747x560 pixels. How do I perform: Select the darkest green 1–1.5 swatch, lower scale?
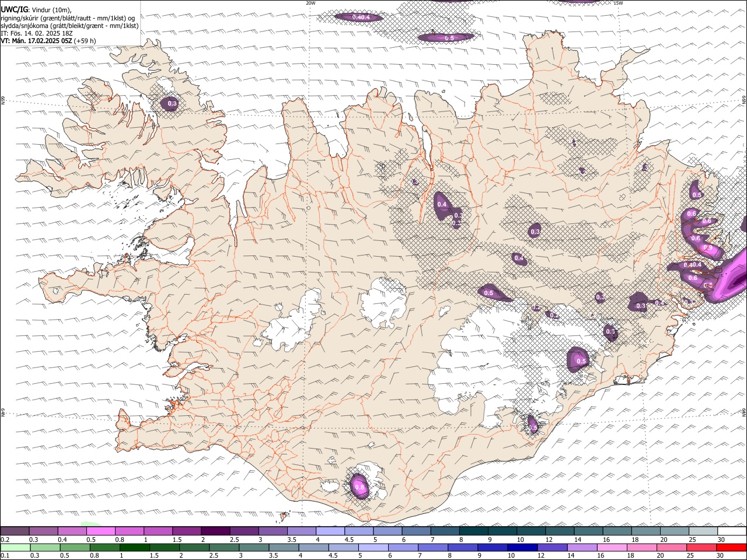135,547
